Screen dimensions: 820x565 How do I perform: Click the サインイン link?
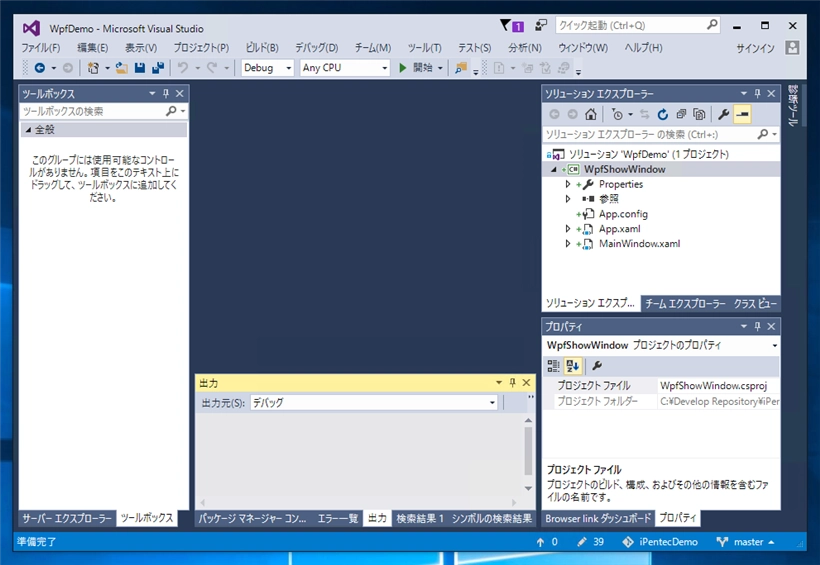755,48
